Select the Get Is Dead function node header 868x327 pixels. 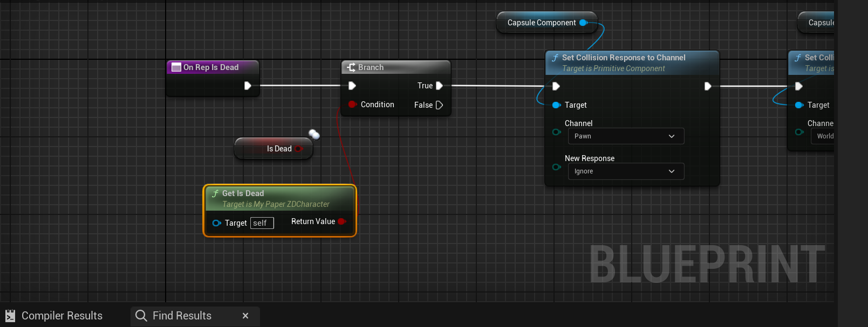pyautogui.click(x=279, y=198)
